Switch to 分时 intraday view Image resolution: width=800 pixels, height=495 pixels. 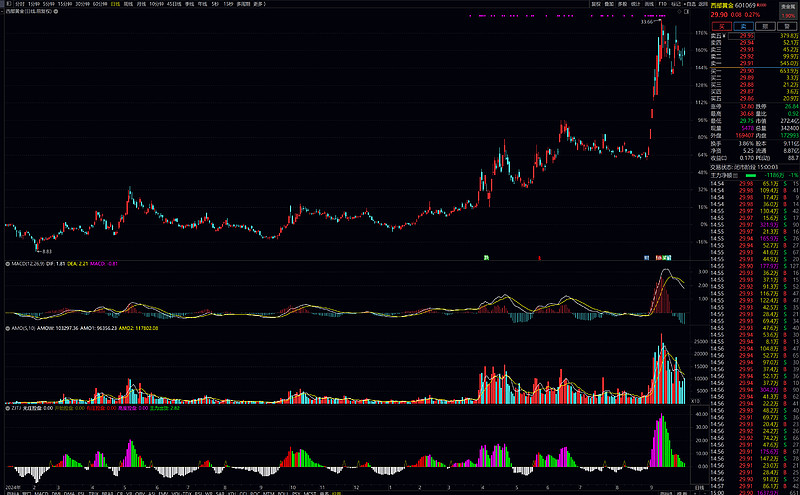pos(19,4)
